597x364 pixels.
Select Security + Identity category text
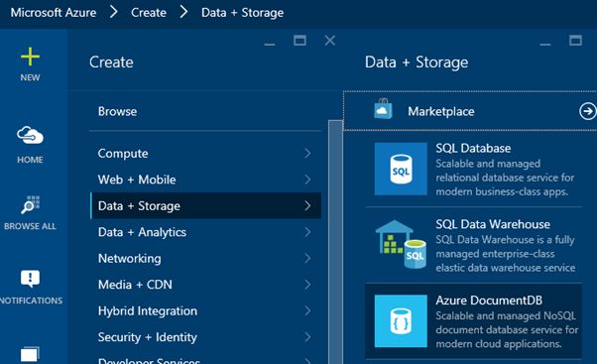coord(148,337)
